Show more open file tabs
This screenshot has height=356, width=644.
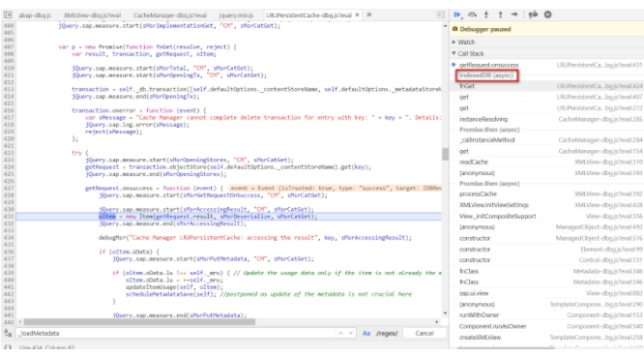[x=369, y=15]
